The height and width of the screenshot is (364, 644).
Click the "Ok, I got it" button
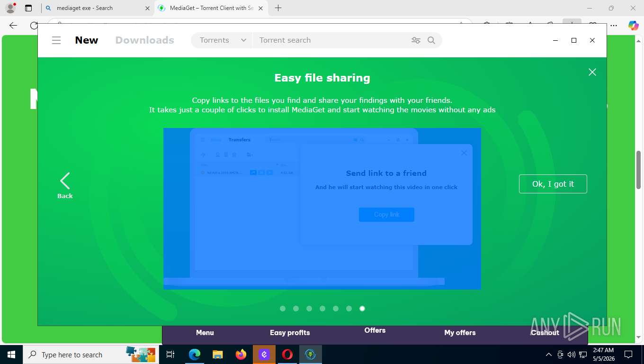pos(553,184)
